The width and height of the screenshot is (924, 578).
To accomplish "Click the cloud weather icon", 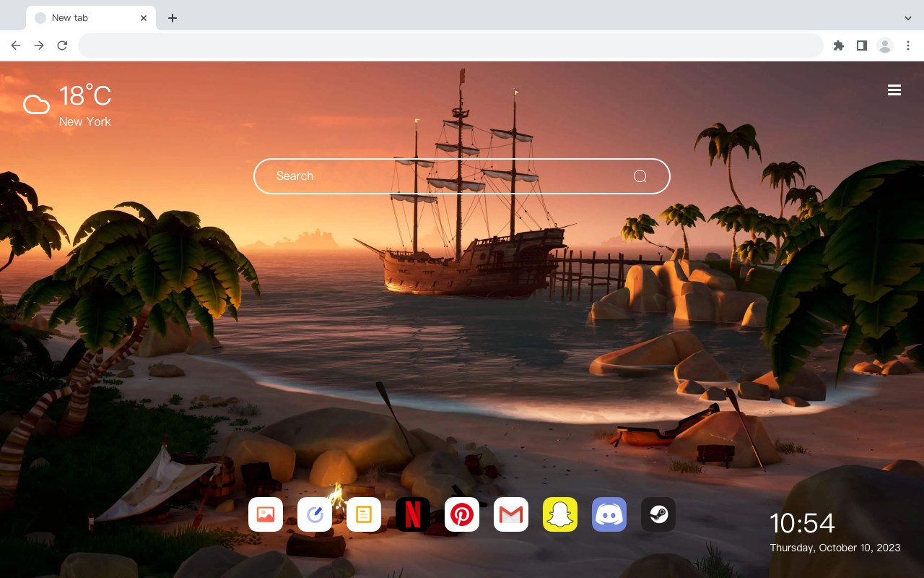I will click(36, 105).
